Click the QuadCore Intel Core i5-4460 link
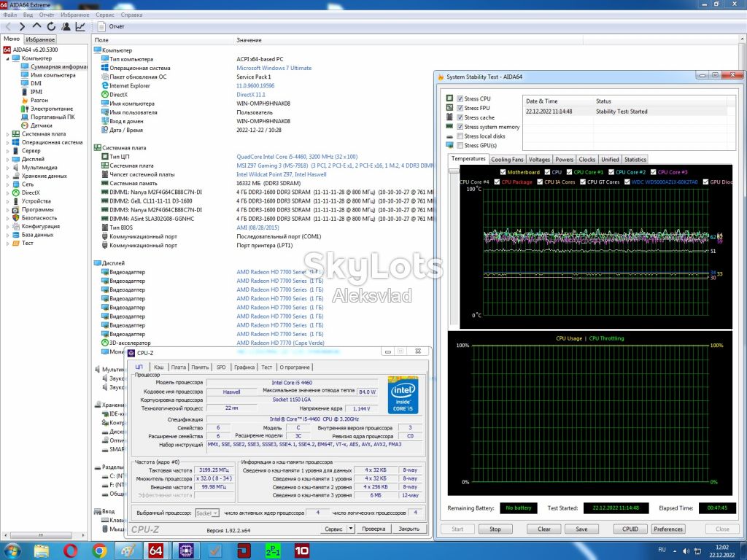Screen dimensions: 747x560 (297, 157)
